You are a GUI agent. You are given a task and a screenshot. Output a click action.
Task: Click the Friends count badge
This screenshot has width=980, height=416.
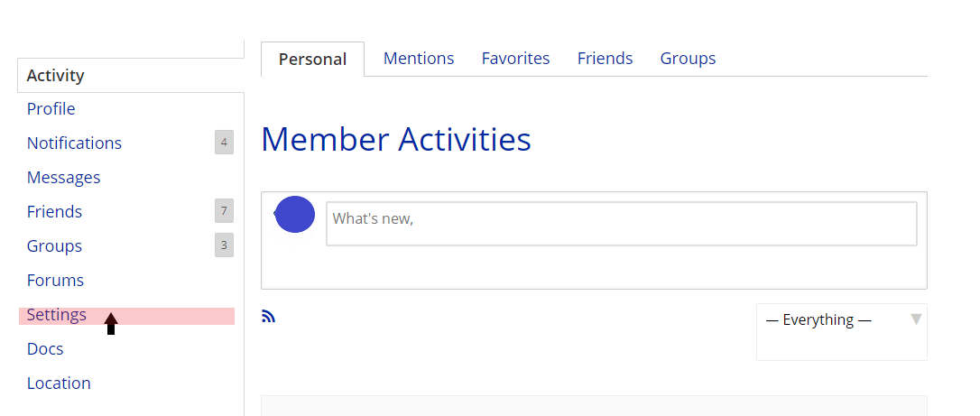[224, 211]
